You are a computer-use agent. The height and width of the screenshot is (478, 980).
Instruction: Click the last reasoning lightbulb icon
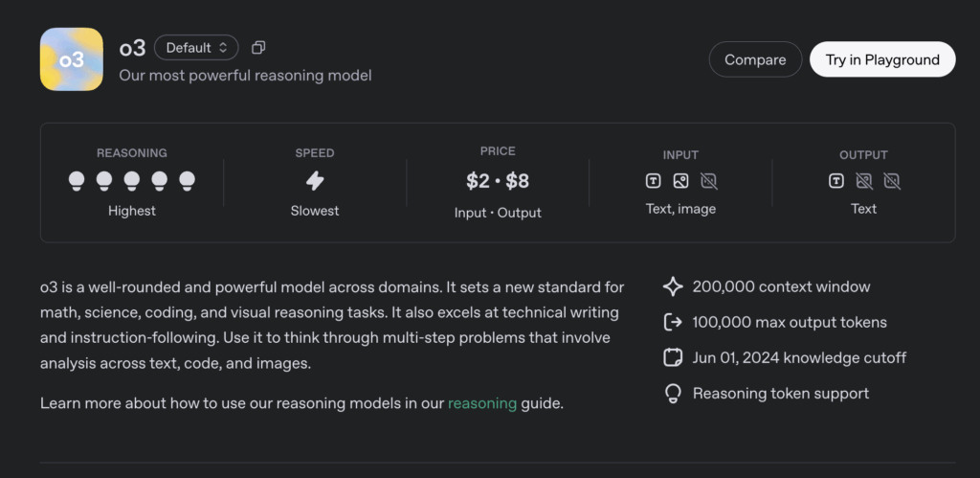pyautogui.click(x=187, y=181)
